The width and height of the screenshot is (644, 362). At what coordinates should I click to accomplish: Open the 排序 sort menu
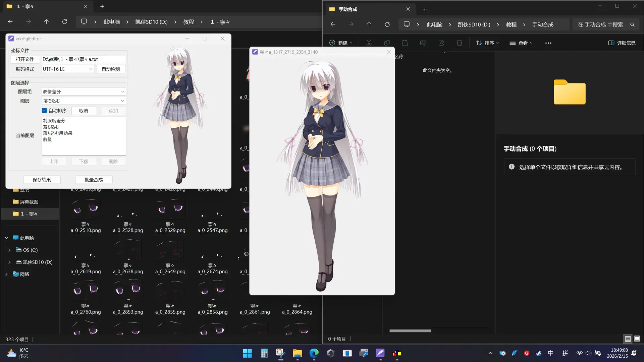pyautogui.click(x=487, y=43)
